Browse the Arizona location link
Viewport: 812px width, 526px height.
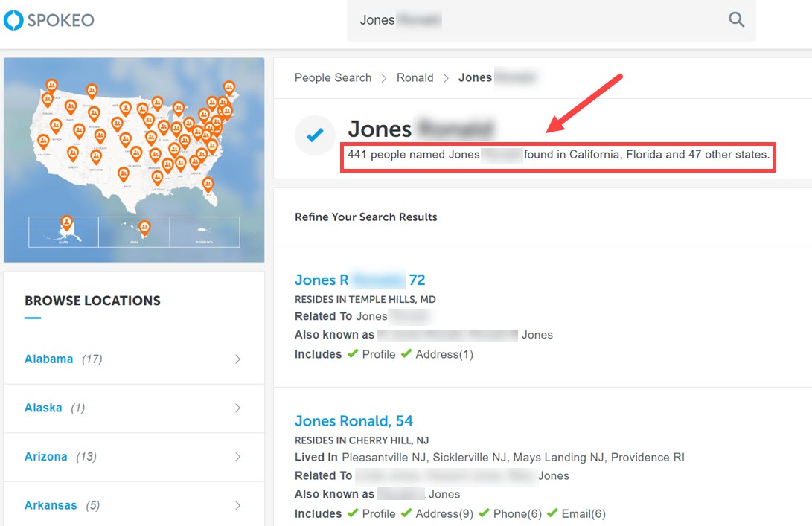(45, 457)
